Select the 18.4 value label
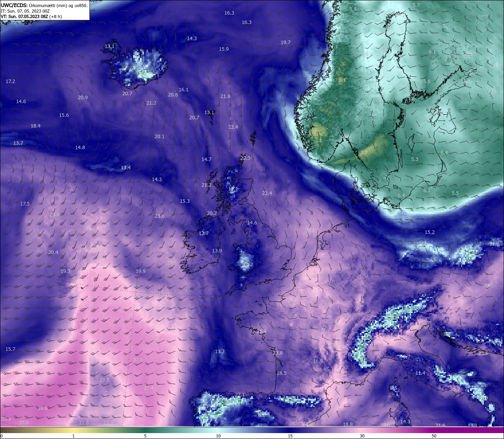The height and width of the screenshot is (439, 504). click(x=35, y=126)
